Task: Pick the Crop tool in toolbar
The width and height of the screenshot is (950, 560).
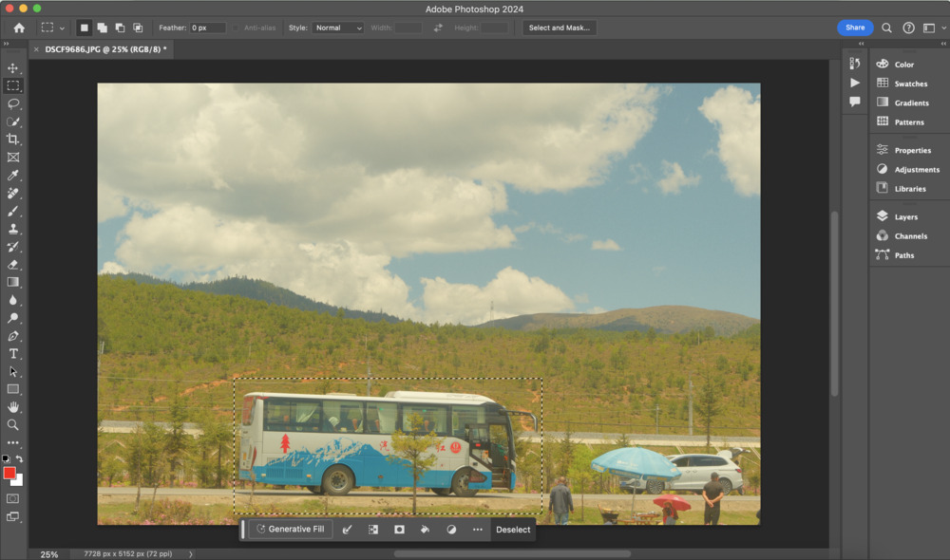Action: (x=13, y=140)
